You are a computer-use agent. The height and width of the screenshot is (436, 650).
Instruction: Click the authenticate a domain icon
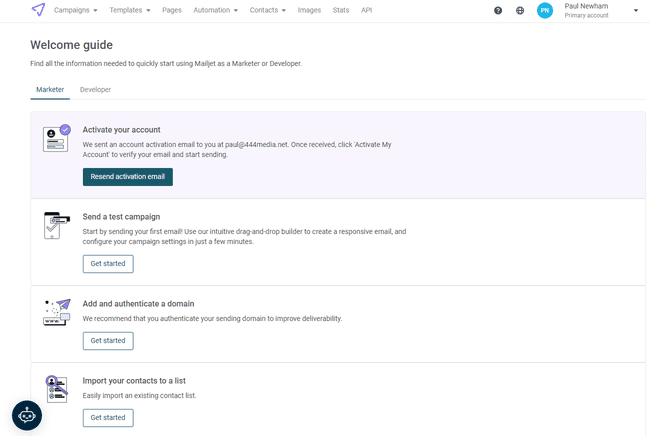click(57, 312)
